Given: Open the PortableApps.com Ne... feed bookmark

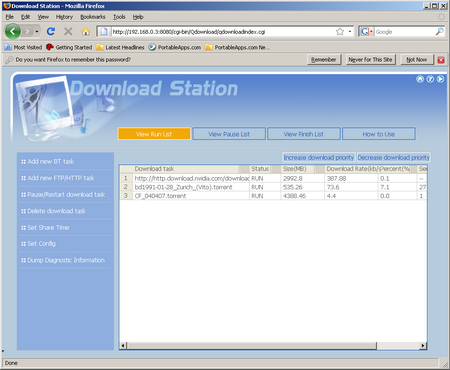Looking at the screenshot, I should click(x=237, y=47).
